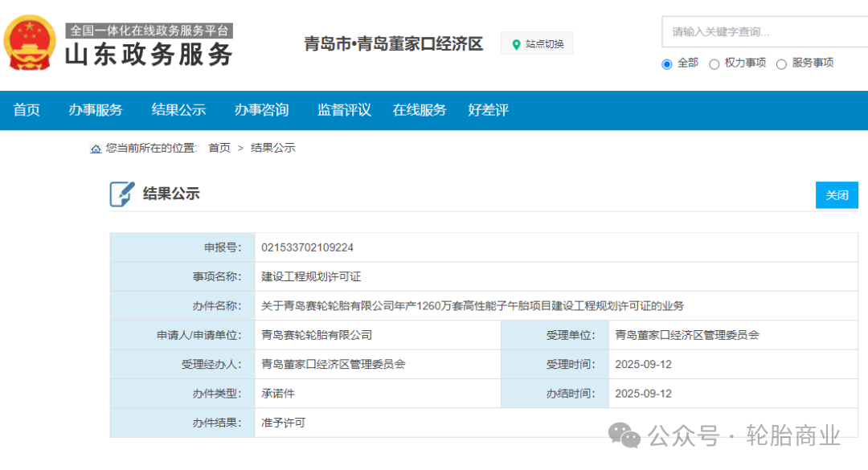Click the 山东政务服务 site title

click(149, 55)
